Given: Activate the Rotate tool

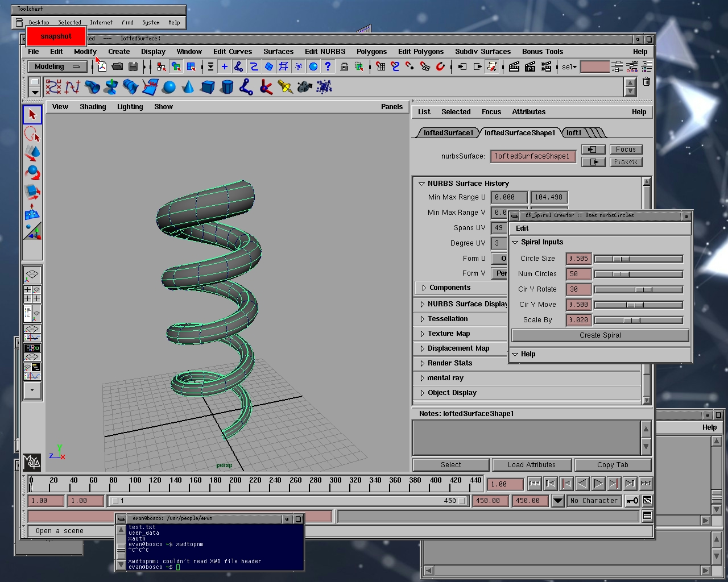Looking at the screenshot, I should (32, 172).
